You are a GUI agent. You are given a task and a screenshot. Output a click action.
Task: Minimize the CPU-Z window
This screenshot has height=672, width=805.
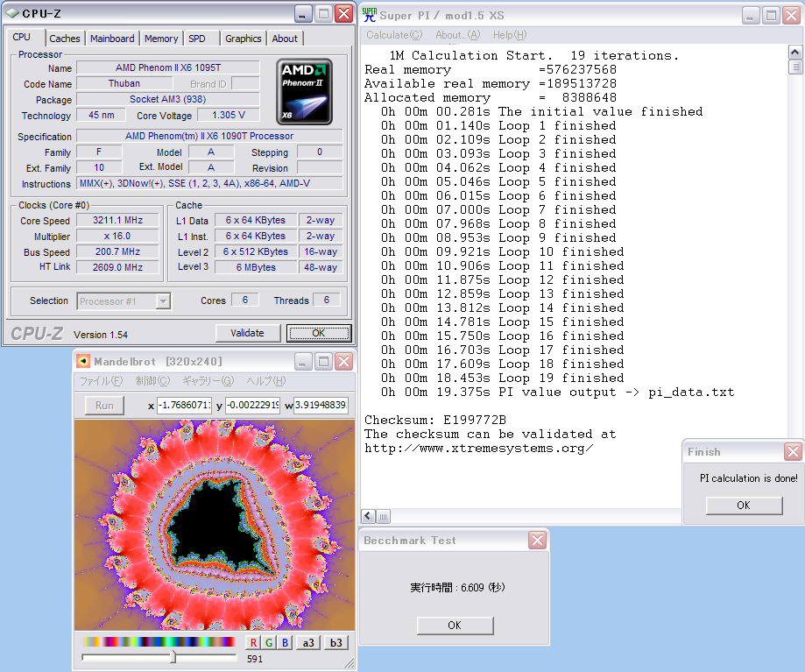[303, 14]
